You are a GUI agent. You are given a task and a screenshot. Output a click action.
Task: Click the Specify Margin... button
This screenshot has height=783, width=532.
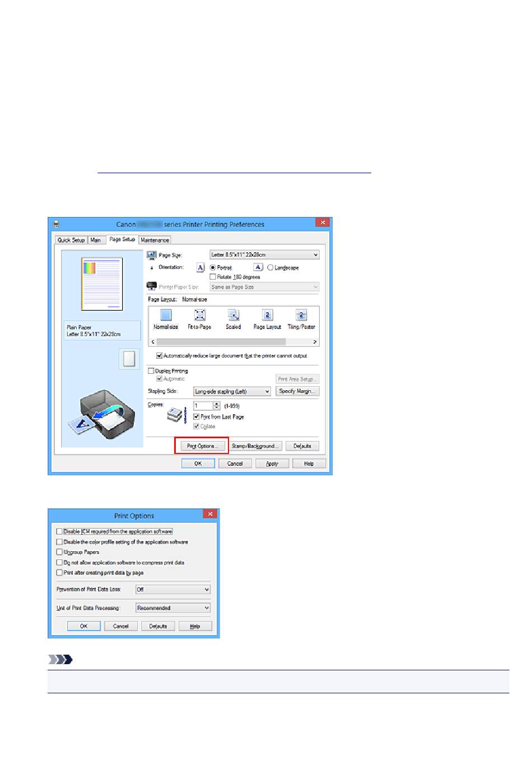point(297,391)
